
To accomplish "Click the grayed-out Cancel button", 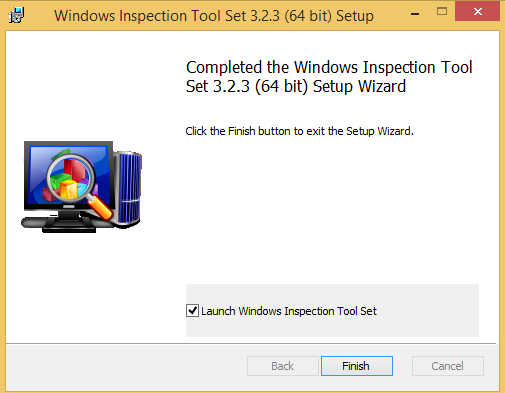I will point(448,366).
